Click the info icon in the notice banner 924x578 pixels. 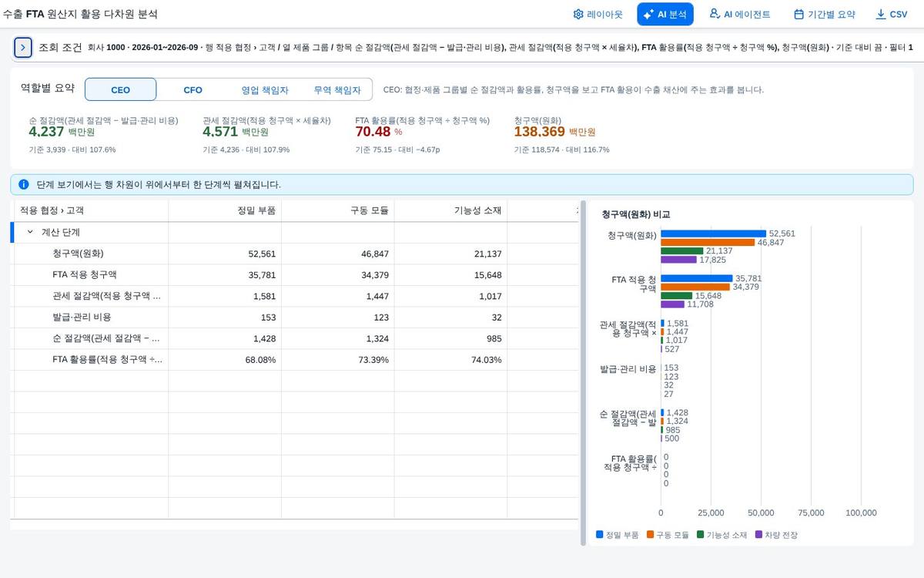[24, 185]
